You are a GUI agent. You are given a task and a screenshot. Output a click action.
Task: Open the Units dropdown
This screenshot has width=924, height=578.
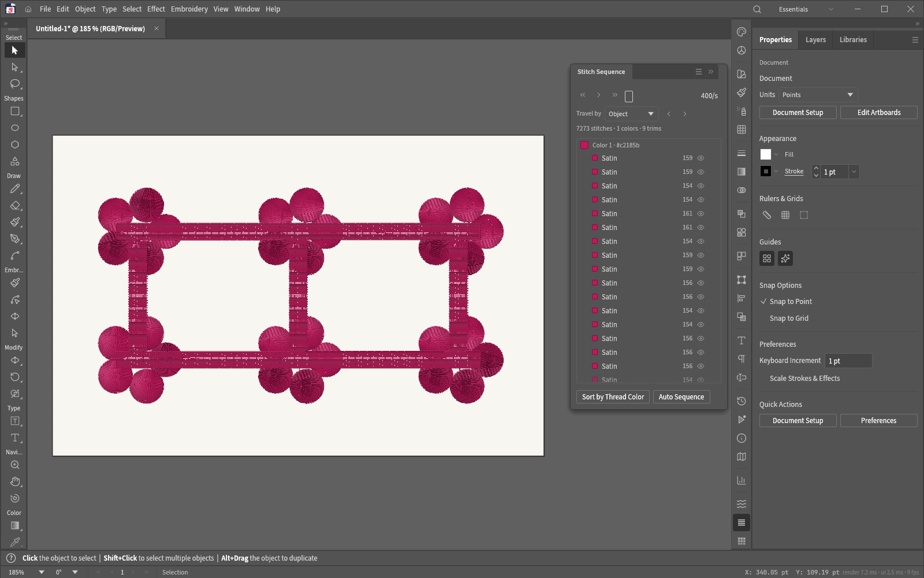pyautogui.click(x=818, y=95)
